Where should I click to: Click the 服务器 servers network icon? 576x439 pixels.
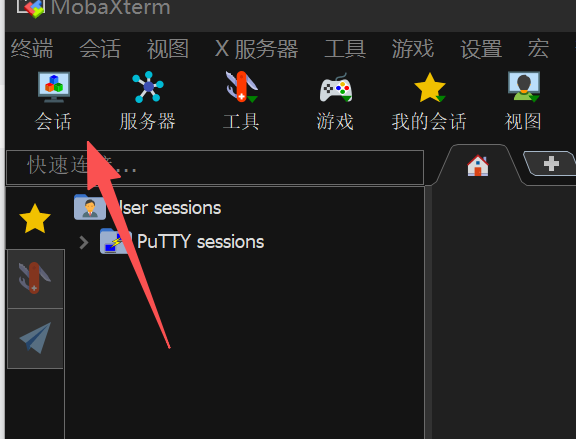148,101
